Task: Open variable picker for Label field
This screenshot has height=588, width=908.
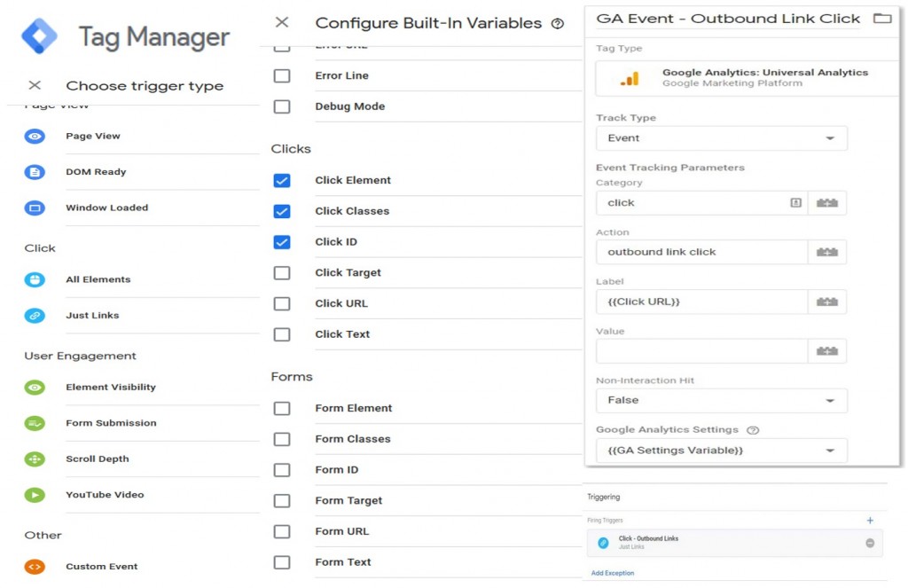Action: [x=827, y=302]
